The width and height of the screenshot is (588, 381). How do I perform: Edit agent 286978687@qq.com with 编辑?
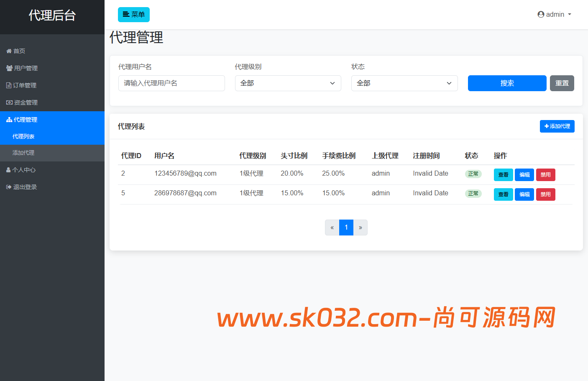(x=524, y=194)
